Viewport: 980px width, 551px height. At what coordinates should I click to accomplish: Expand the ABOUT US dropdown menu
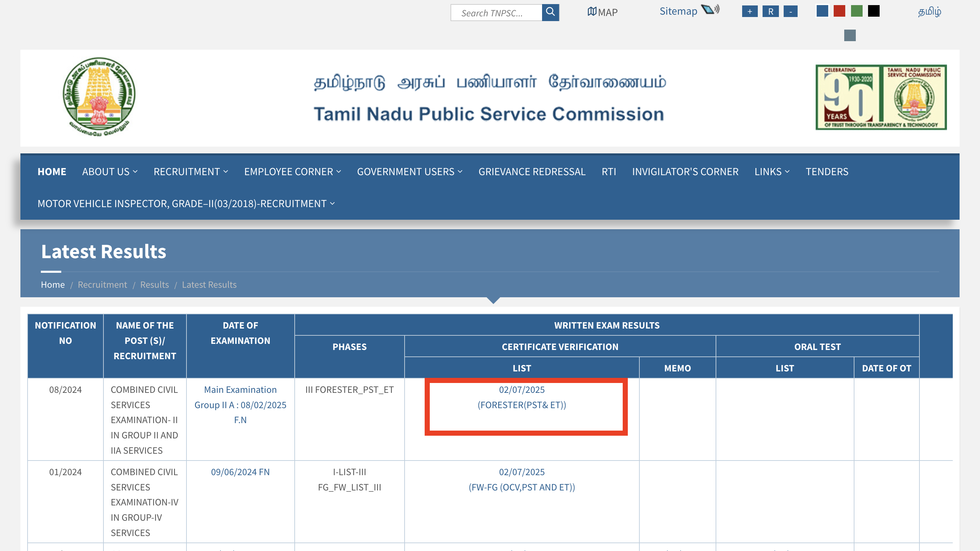coord(110,171)
